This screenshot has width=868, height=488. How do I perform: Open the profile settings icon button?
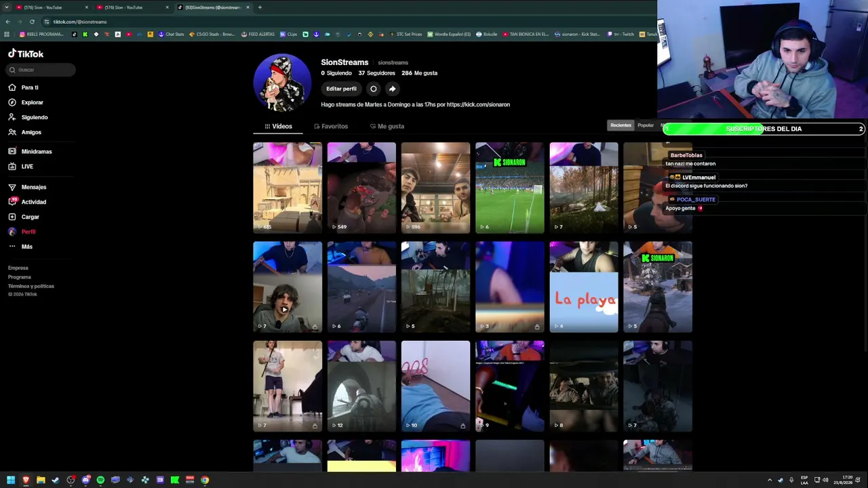[x=373, y=89]
